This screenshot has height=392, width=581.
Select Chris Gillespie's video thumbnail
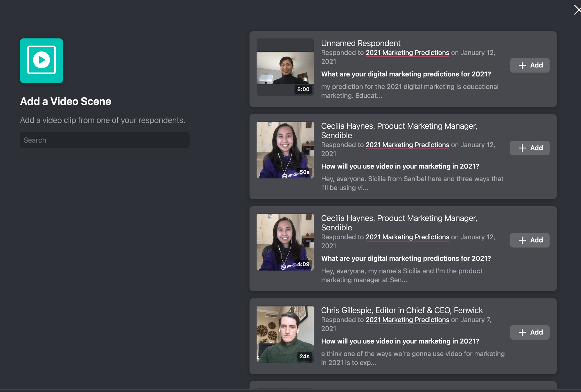[x=285, y=334]
